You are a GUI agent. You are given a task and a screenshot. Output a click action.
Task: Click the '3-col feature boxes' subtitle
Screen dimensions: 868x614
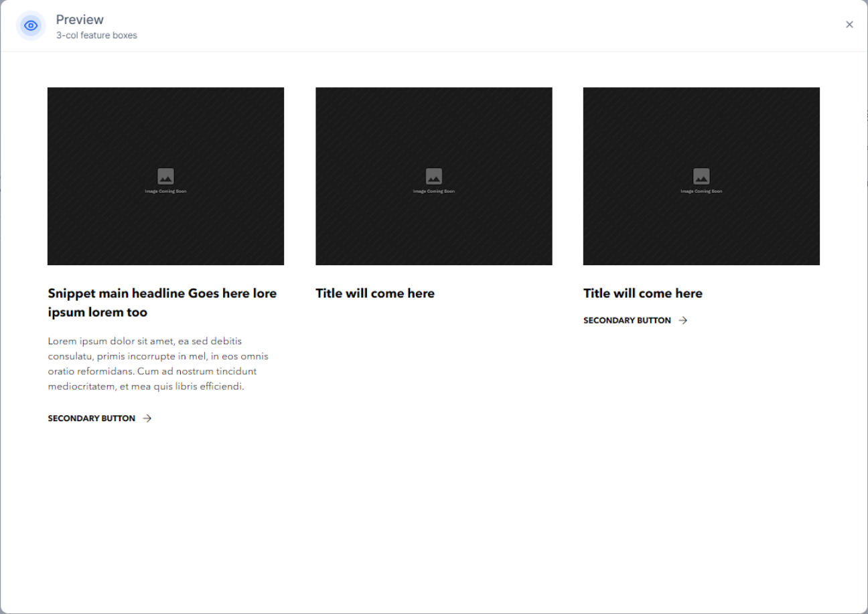[x=96, y=35]
